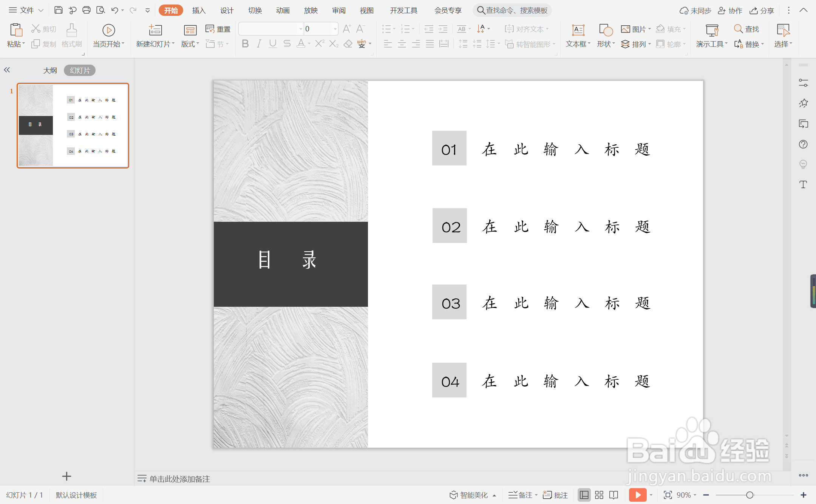Image resolution: width=816 pixels, height=504 pixels.
Task: Toggle Bold formatting
Action: click(x=245, y=44)
